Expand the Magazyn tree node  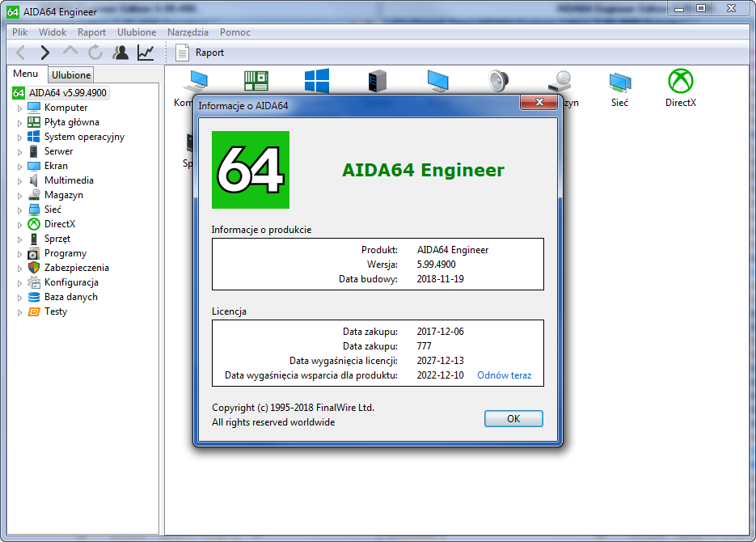19,196
